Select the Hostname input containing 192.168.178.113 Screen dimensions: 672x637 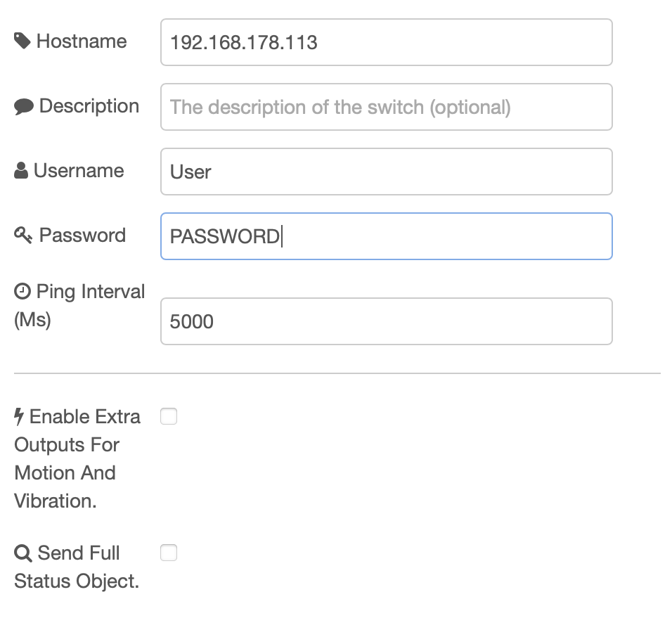coord(387,42)
